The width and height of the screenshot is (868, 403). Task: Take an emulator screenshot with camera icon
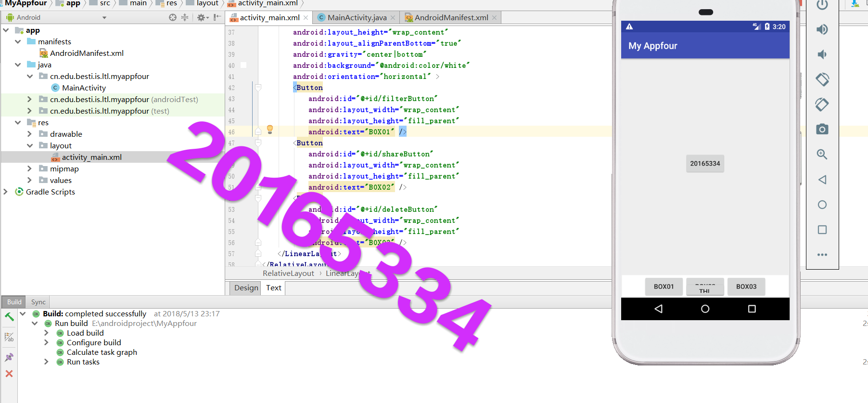pos(822,129)
